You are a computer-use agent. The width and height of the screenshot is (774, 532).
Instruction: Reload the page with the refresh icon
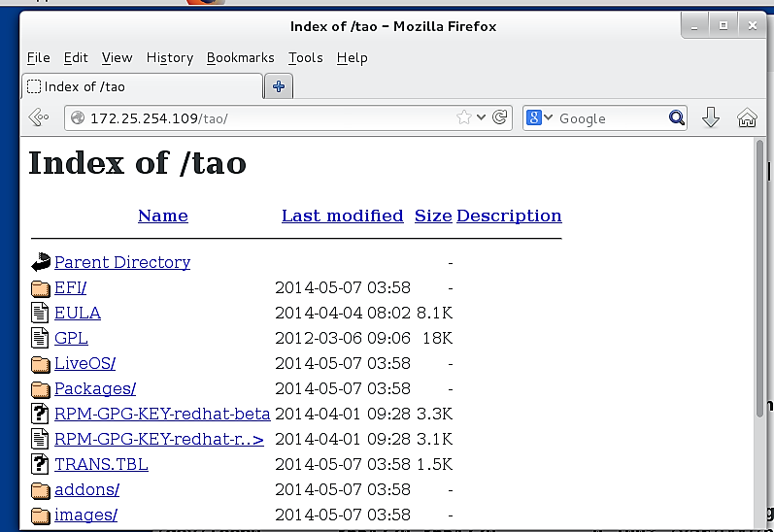click(x=500, y=117)
